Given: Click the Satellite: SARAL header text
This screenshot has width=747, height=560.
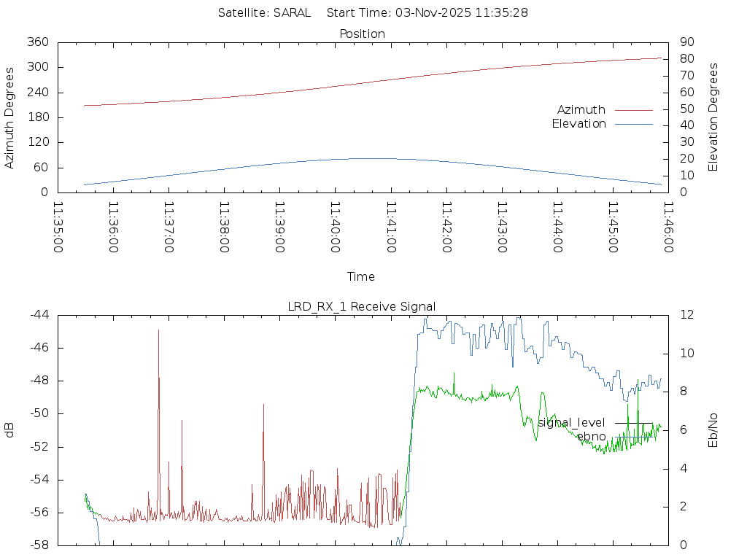Looking at the screenshot, I should [264, 13].
